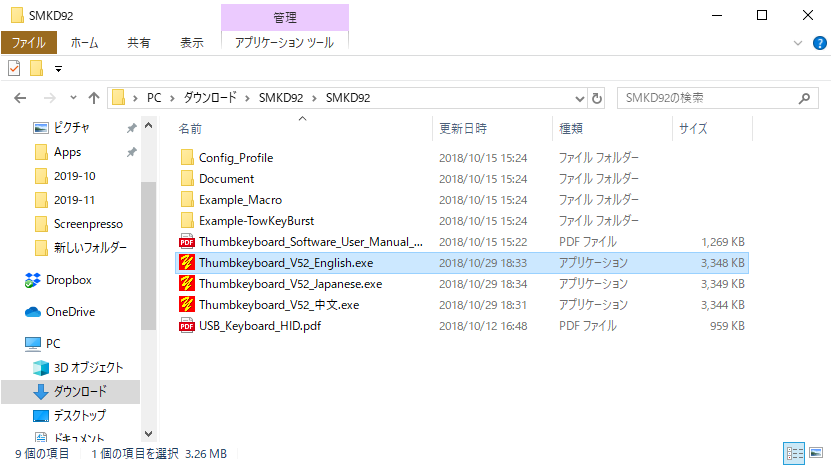
Task: Go back with the left arrow button
Action: pos(20,98)
